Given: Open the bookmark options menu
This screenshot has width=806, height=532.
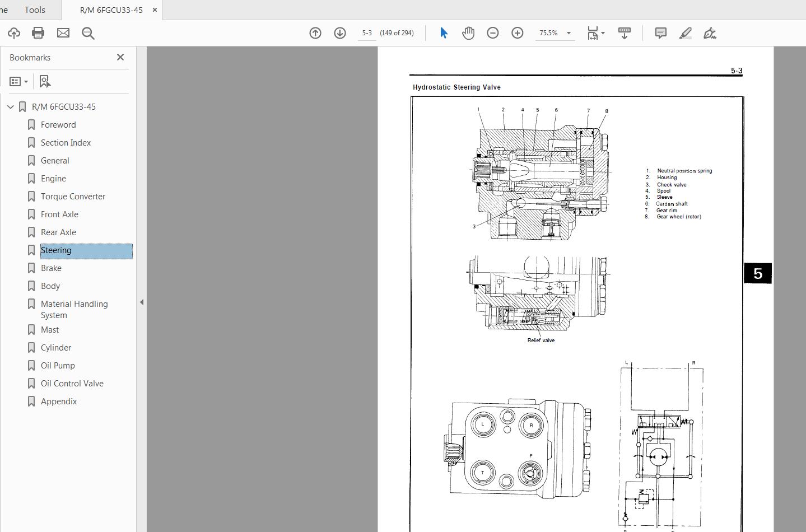Looking at the screenshot, I should (18, 81).
